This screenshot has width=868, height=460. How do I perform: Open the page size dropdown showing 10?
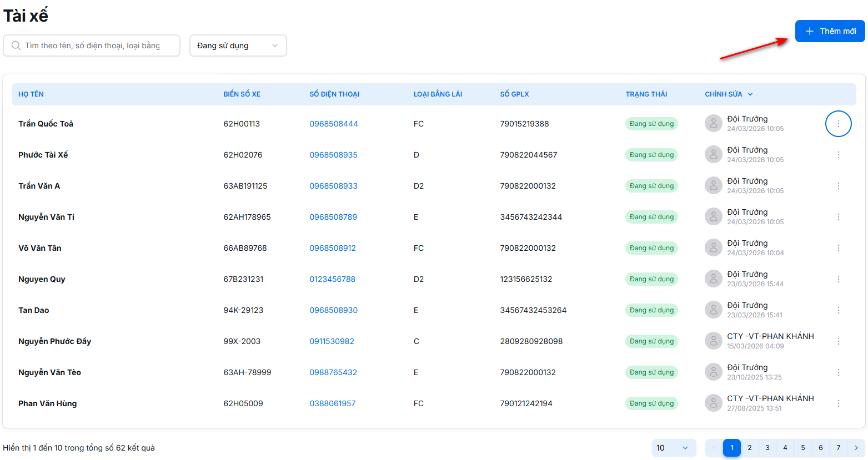[673, 448]
